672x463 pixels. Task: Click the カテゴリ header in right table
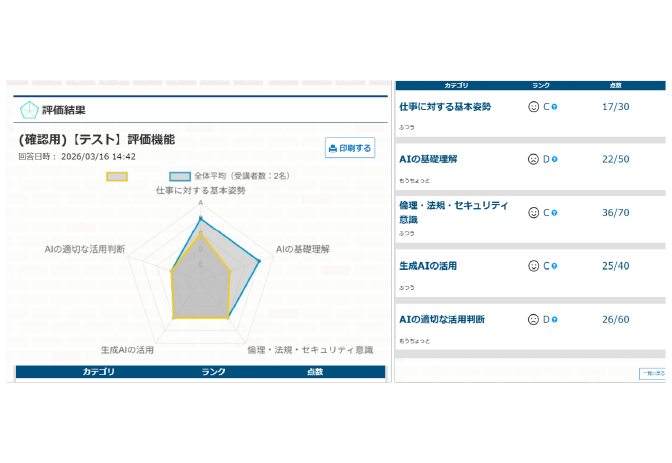pyautogui.click(x=456, y=85)
